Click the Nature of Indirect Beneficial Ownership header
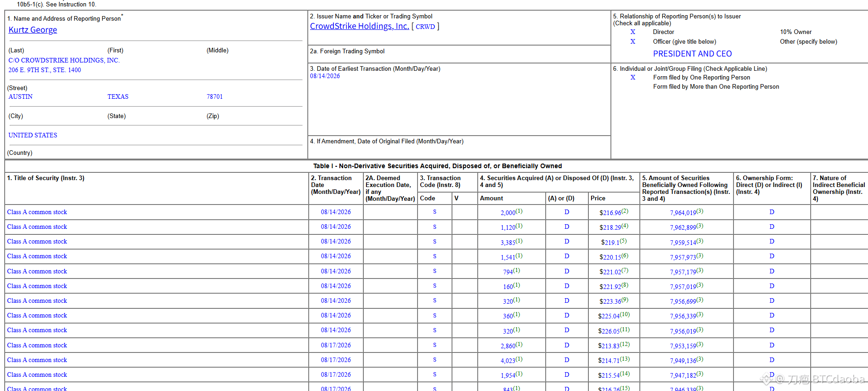 pyautogui.click(x=839, y=188)
